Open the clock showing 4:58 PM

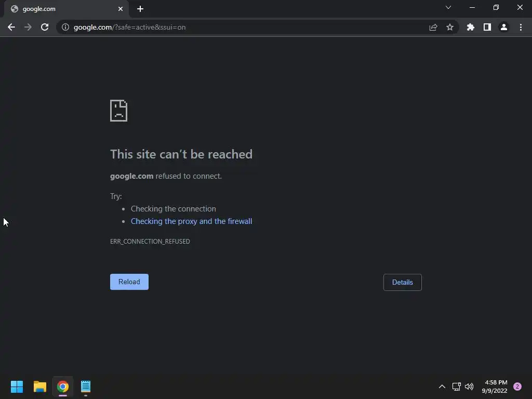(495, 387)
